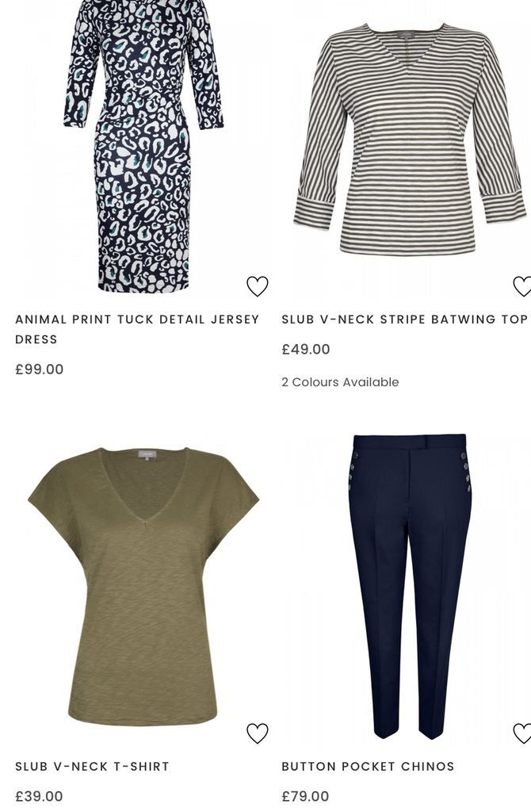531x812 pixels.
Task: Select the £79.00 chinos price
Action: pyautogui.click(x=305, y=796)
